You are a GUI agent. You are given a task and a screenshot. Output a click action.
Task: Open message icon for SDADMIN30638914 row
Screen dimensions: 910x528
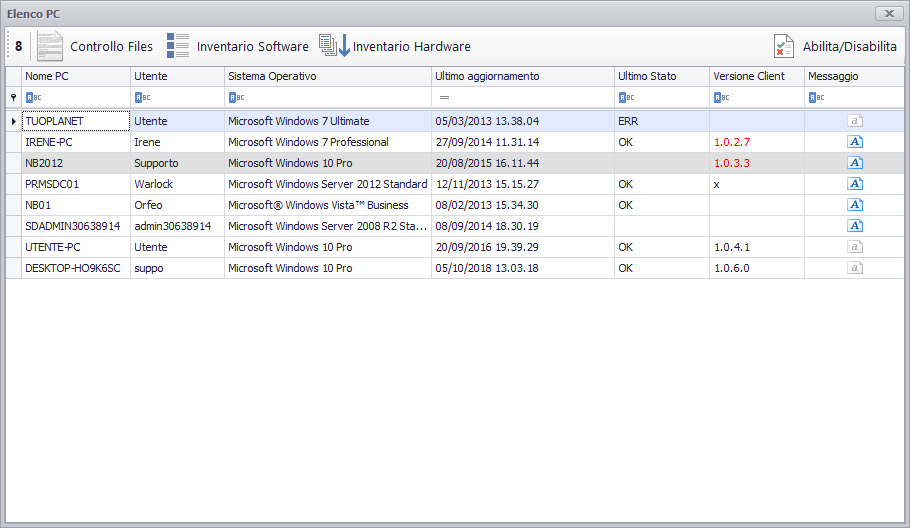(855, 226)
